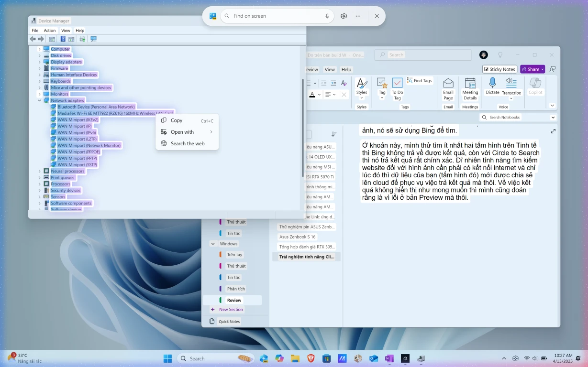Expand the Neural processors category
The width and height of the screenshot is (588, 367).
tap(40, 171)
